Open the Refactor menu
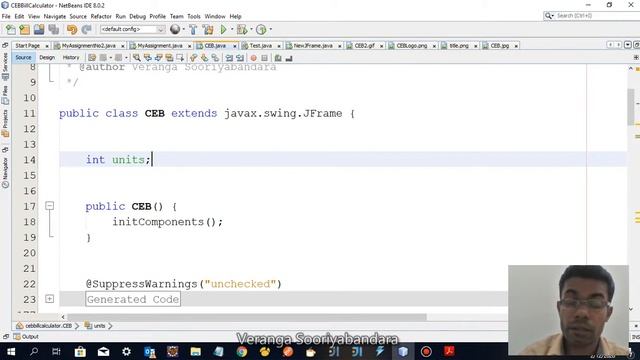 101,16
